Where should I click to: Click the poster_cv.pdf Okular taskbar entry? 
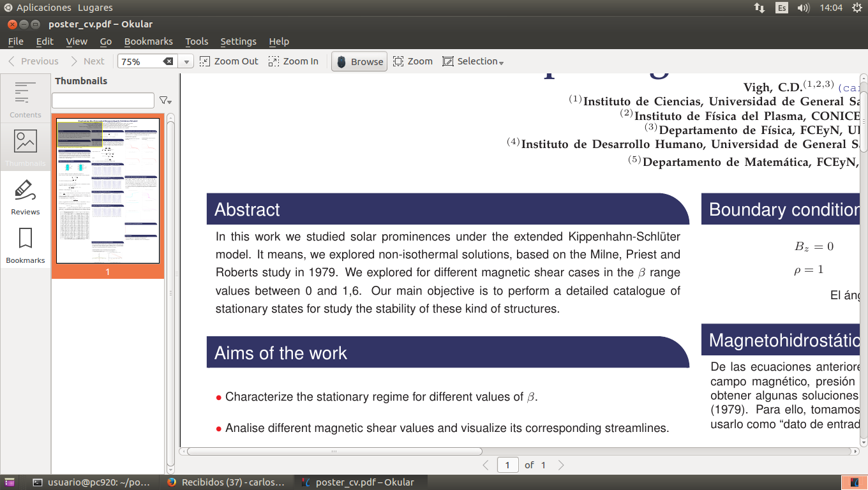point(359,482)
